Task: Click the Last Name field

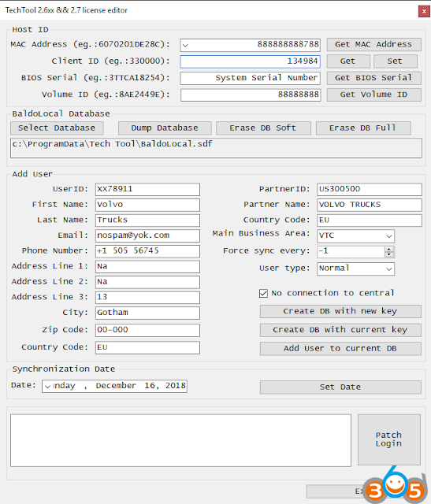Action: (x=147, y=220)
